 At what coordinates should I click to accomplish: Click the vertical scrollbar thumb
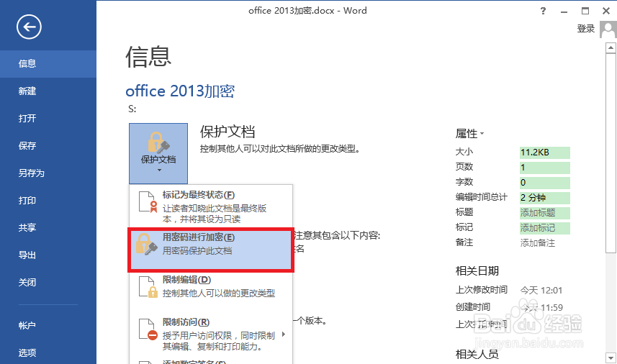tap(611, 153)
